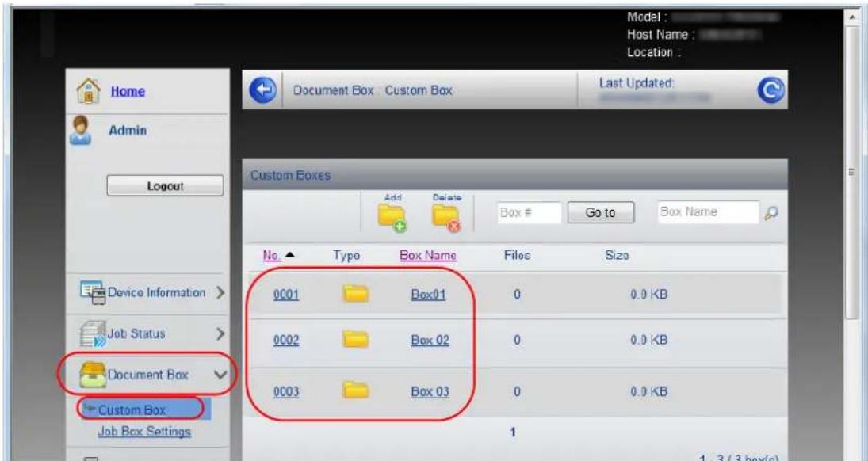Open box number 0002 link

pyautogui.click(x=286, y=341)
